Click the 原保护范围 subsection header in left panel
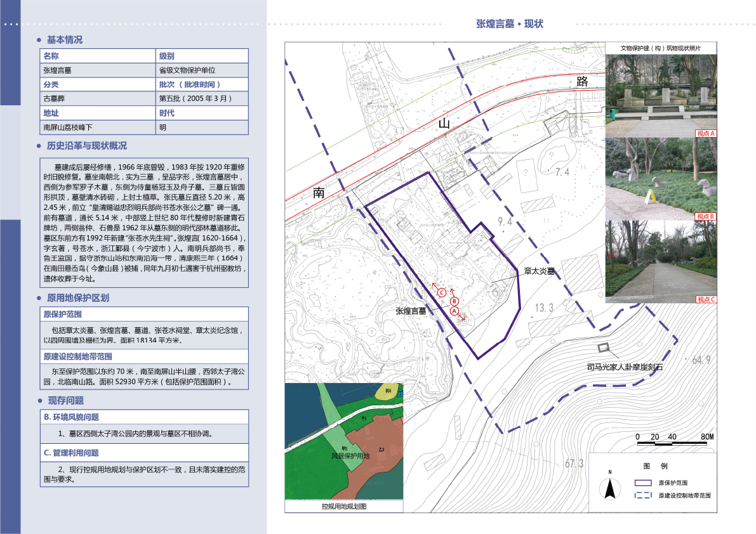756x534 pixels. [x=144, y=315]
